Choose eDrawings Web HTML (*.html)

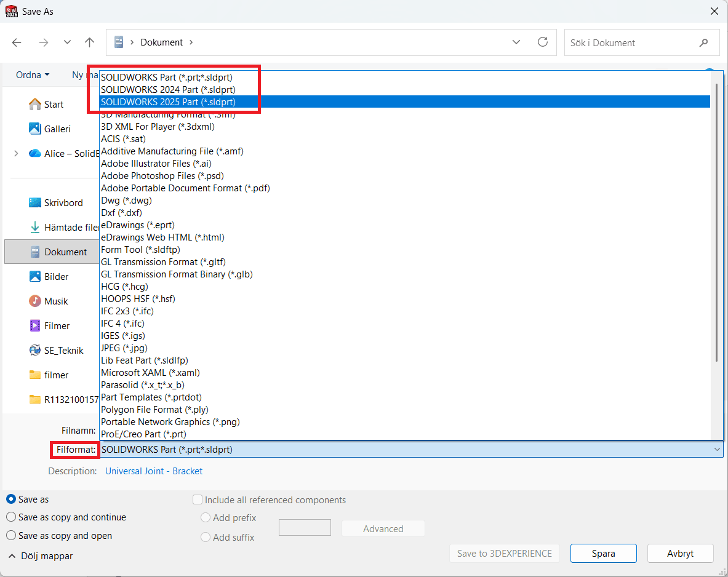coord(405,237)
